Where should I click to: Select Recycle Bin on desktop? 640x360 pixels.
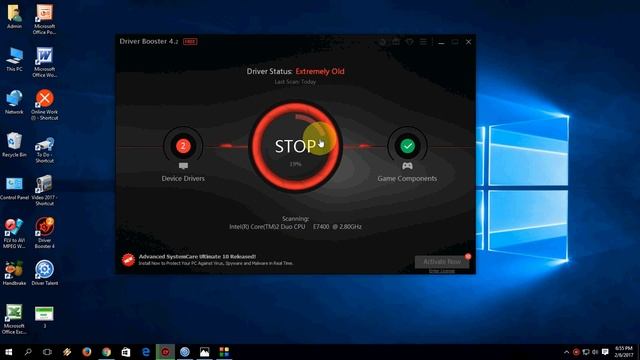[x=14, y=145]
